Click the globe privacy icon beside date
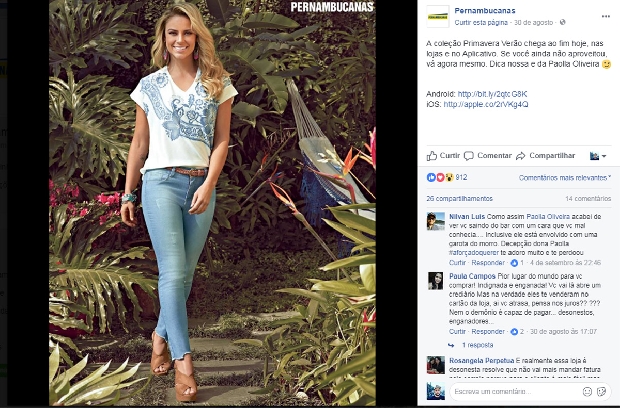This screenshot has width=620, height=408. click(562, 22)
